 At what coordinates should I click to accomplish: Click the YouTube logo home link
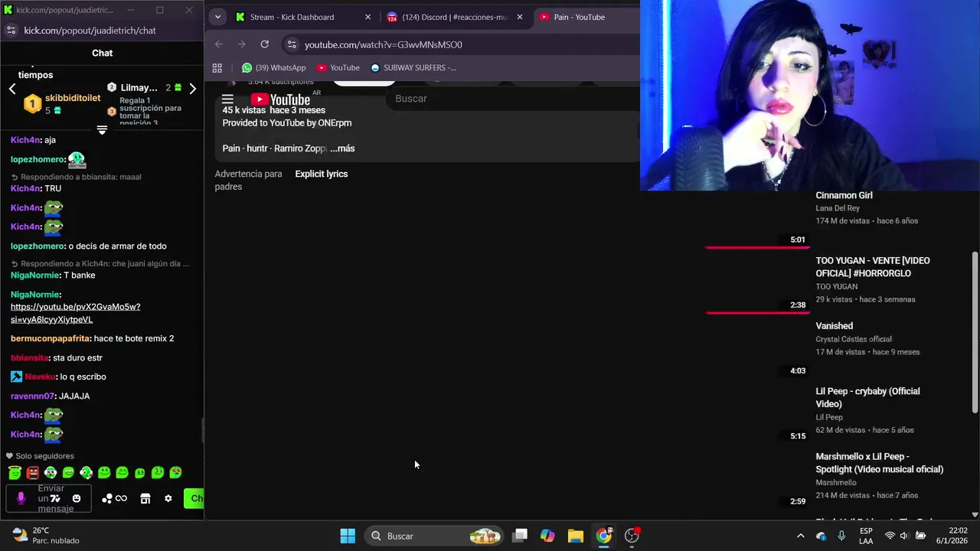point(280,99)
